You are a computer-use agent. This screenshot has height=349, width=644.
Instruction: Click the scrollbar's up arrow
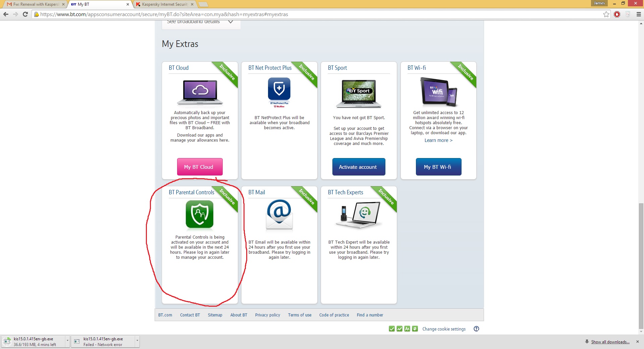click(x=641, y=23)
